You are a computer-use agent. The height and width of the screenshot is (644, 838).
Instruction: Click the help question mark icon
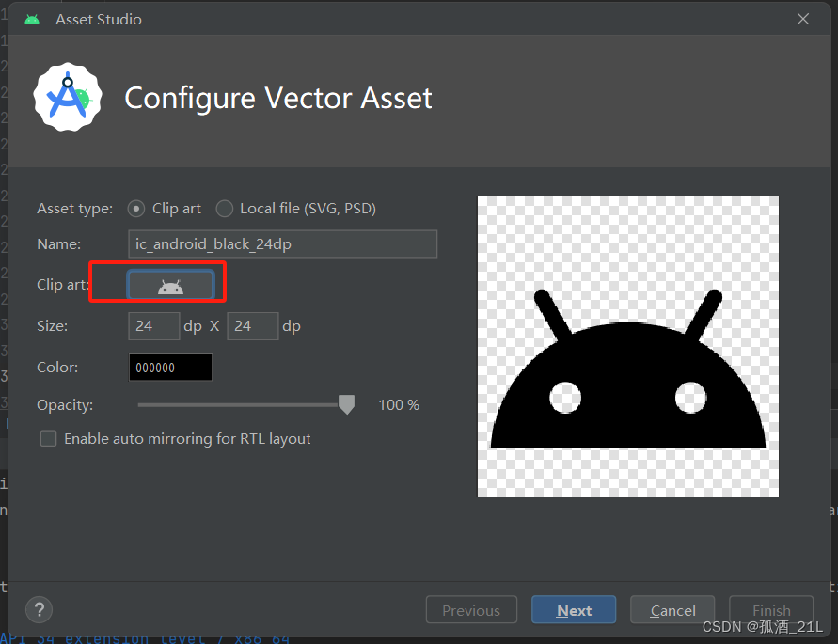(x=39, y=609)
